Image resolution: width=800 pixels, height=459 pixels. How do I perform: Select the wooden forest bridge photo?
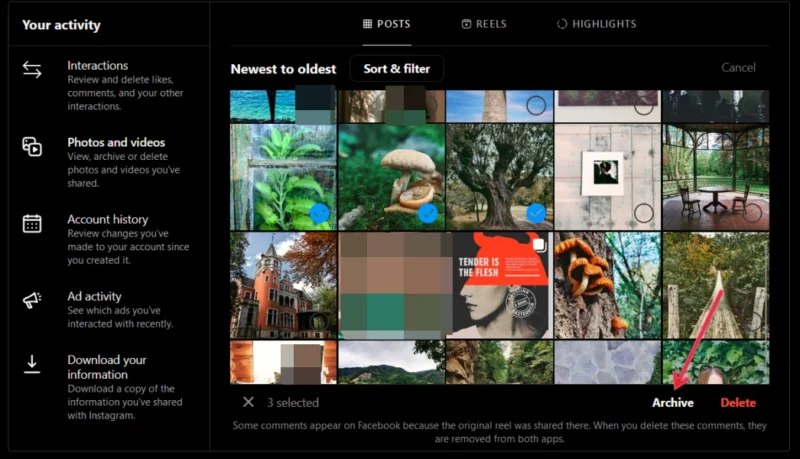point(752,321)
